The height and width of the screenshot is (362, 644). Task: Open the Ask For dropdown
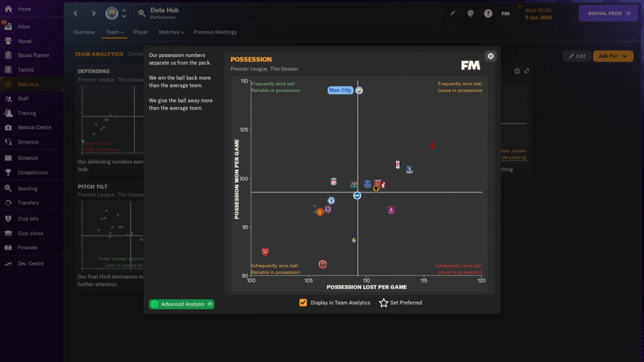click(x=613, y=56)
